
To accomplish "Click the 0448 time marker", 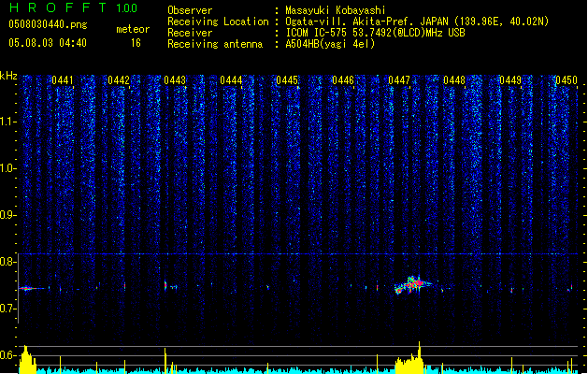I will pyautogui.click(x=454, y=80).
